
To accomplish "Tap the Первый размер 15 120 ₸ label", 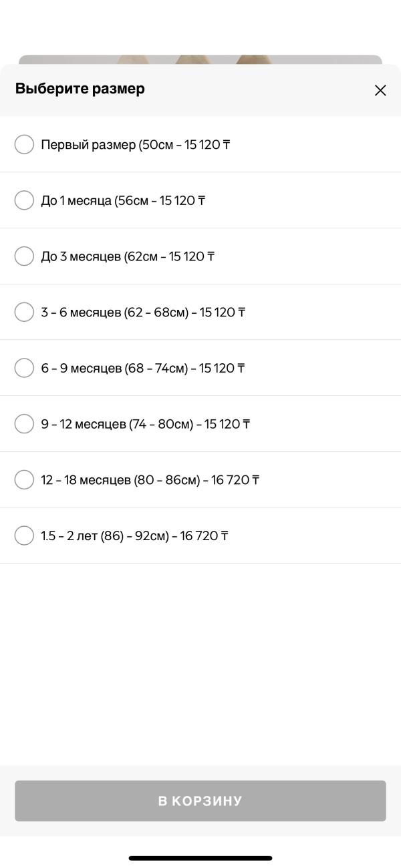I will point(136,144).
